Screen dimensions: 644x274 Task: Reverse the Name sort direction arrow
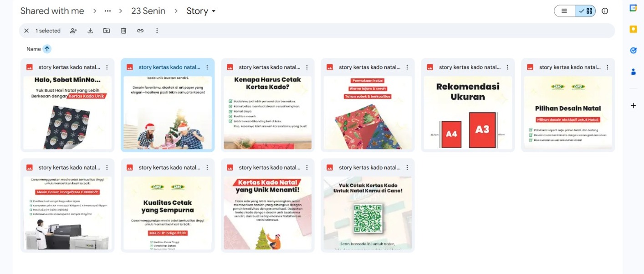[47, 49]
